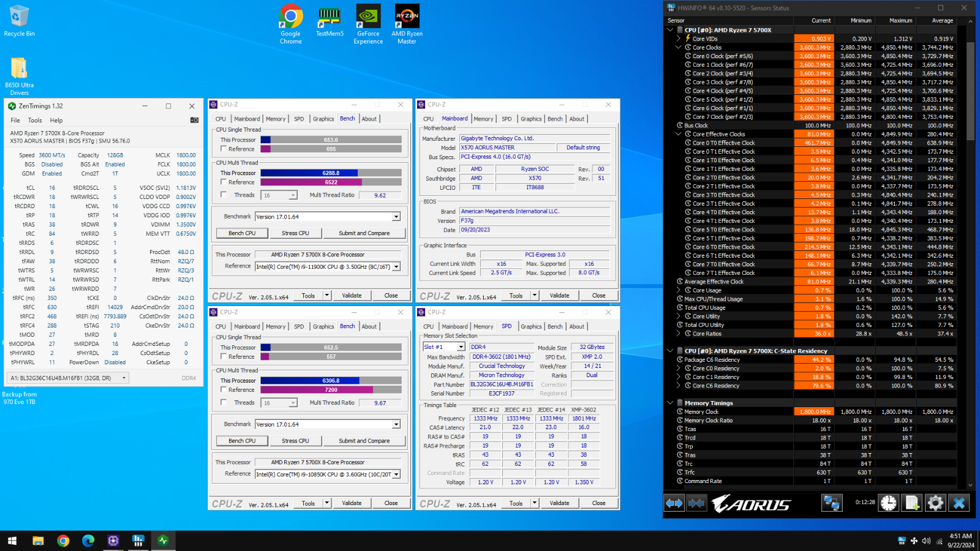Tick Threads checkbox in i9-10850K bench window
The width and height of the screenshot is (980, 551).
click(x=224, y=402)
